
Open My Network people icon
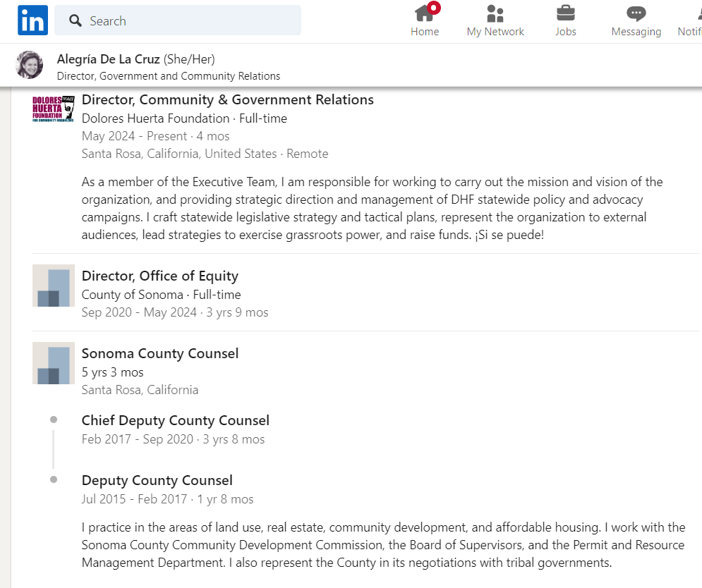(x=495, y=13)
